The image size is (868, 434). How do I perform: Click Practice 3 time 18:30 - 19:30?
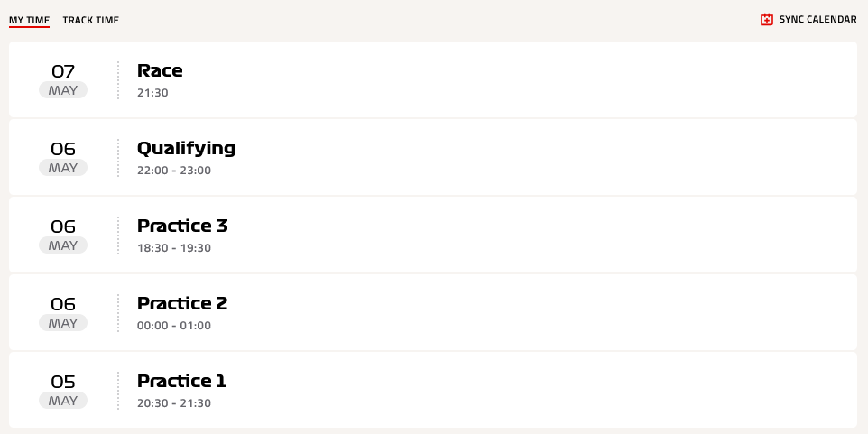(x=174, y=247)
